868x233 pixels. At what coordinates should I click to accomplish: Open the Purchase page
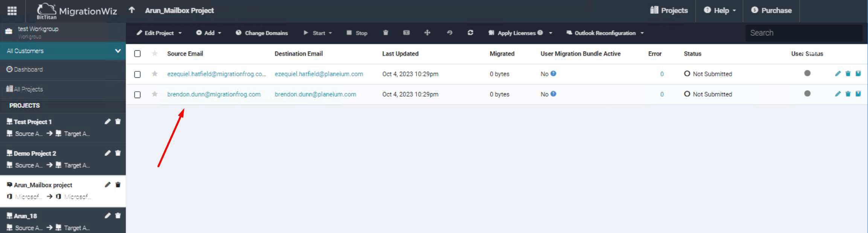point(771,11)
